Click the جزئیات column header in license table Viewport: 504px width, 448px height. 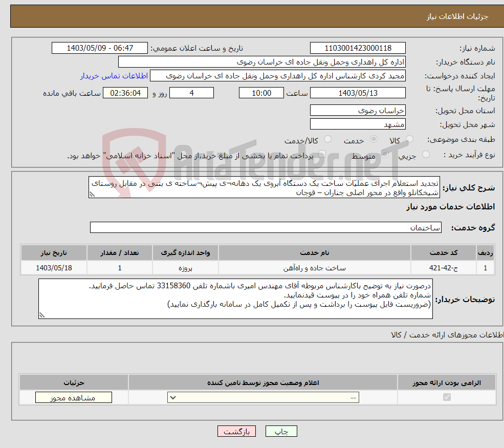click(x=74, y=382)
